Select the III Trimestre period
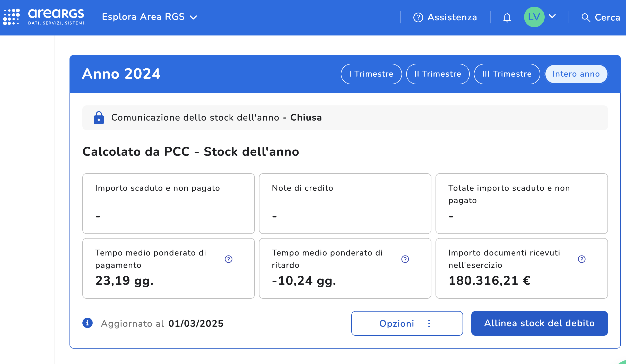The height and width of the screenshot is (364, 626). [x=507, y=74]
